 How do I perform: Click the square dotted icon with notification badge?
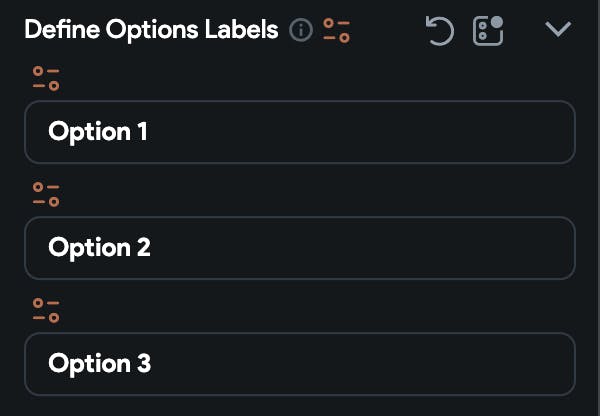point(488,31)
